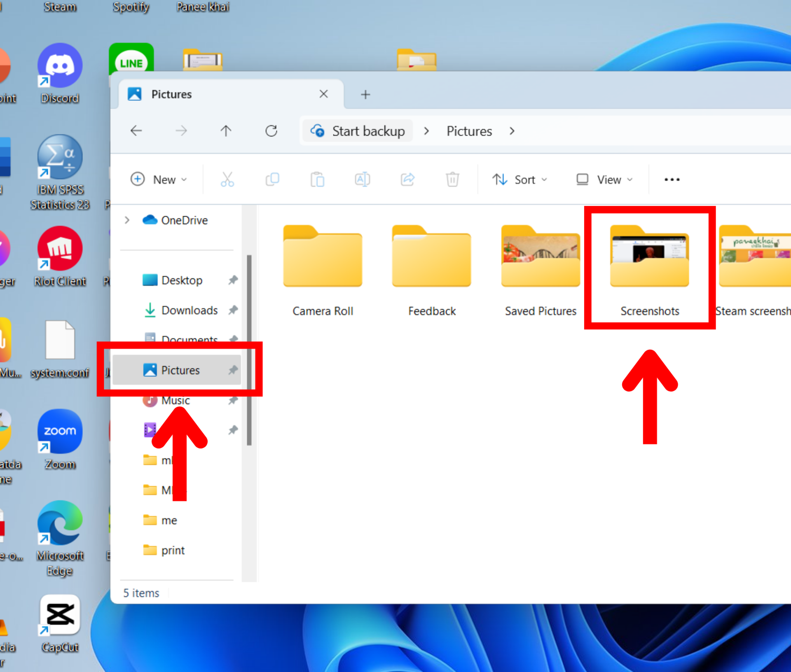
Task: Click the Rename icon in toolbar
Action: click(362, 180)
